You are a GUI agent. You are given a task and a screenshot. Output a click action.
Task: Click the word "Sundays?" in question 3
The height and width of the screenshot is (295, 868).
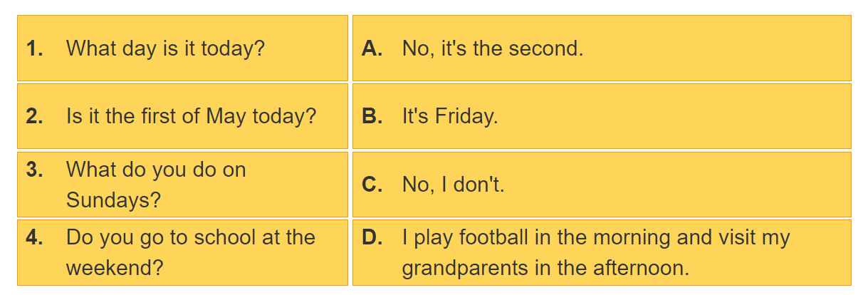tap(113, 200)
